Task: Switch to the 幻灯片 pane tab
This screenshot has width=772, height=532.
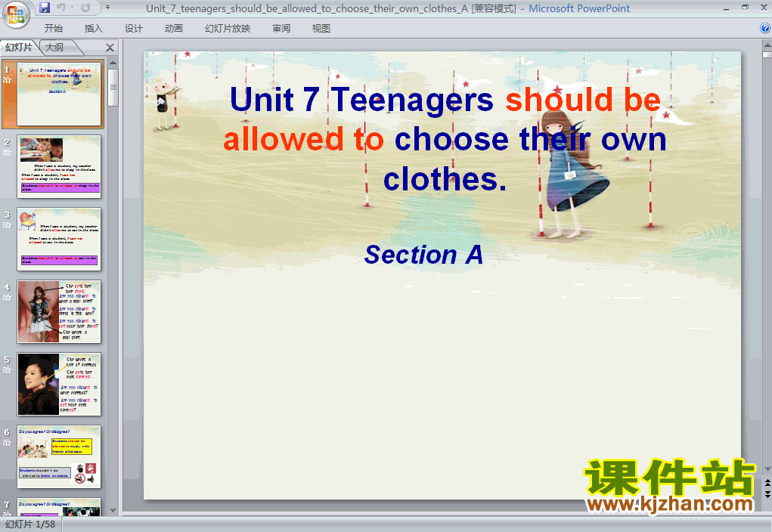Action: pyautogui.click(x=19, y=48)
